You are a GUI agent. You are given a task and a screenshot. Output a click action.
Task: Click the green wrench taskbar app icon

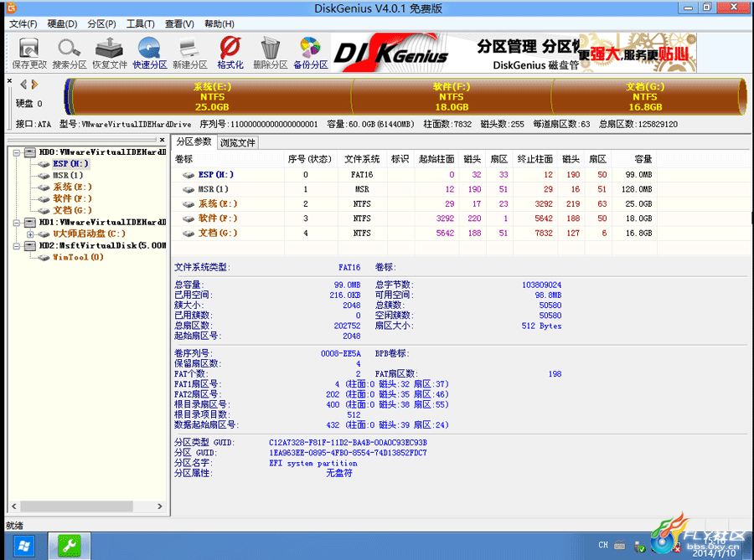click(x=70, y=546)
